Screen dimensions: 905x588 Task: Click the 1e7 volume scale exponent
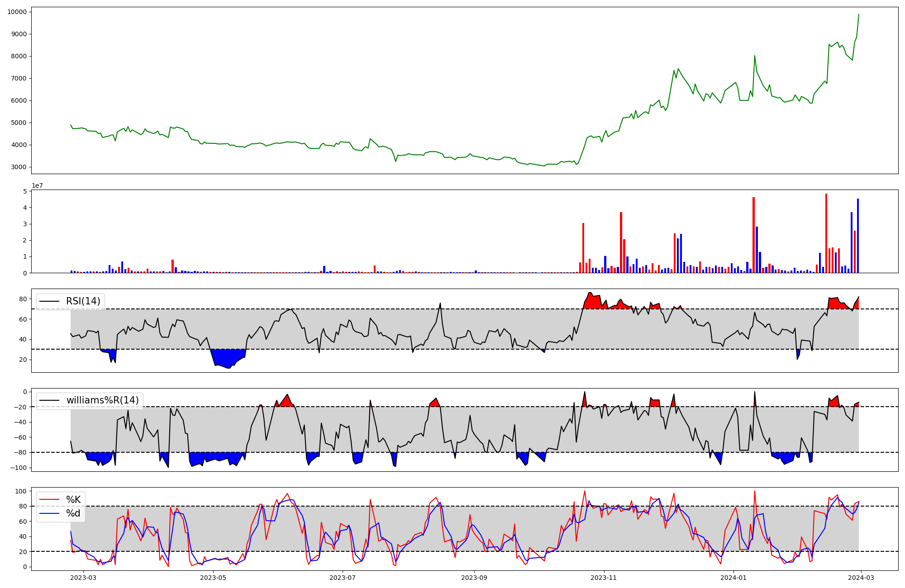click(x=37, y=185)
